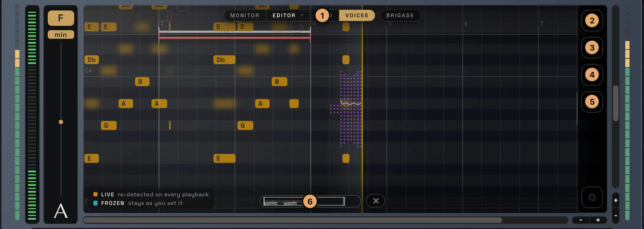644x229 pixels.
Task: Switch to the MONITOR tab
Action: click(x=245, y=15)
